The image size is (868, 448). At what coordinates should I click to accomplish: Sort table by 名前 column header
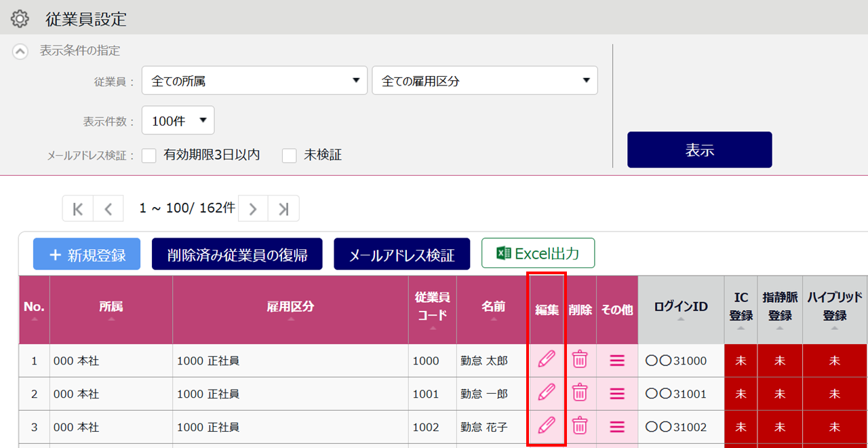click(494, 310)
